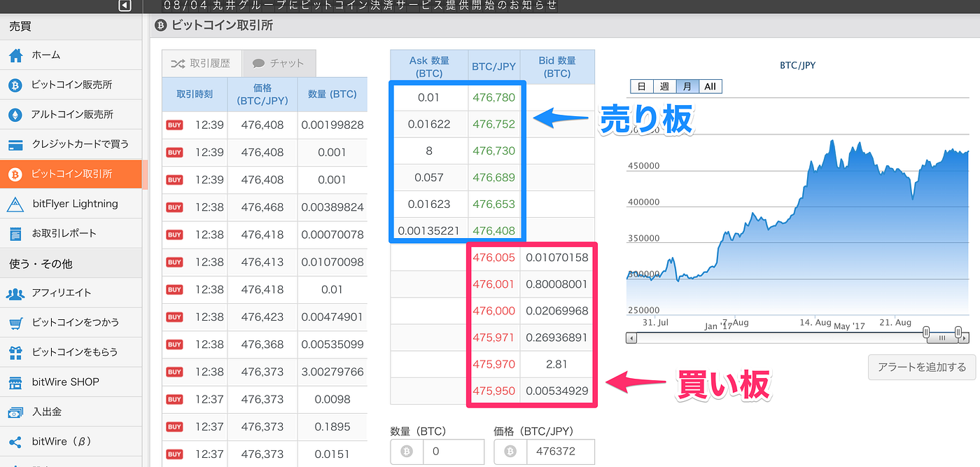Click bid price 475,950
Screen dimensions: 980x467
pos(493,391)
